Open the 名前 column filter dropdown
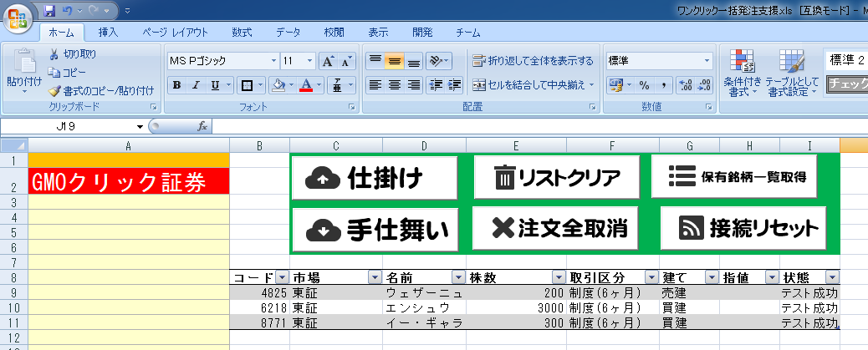The image size is (868, 350). (x=459, y=277)
